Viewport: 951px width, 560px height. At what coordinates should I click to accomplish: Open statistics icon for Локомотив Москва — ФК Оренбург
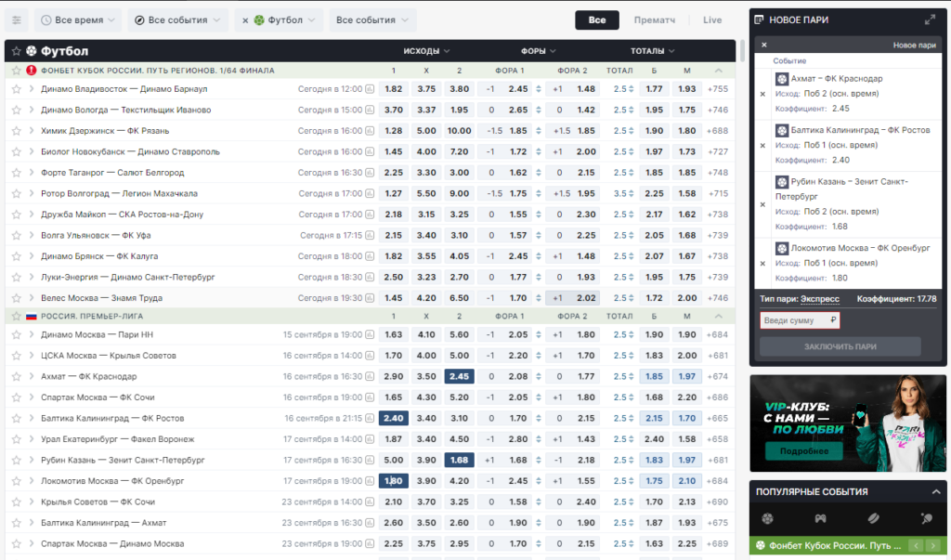[370, 481]
